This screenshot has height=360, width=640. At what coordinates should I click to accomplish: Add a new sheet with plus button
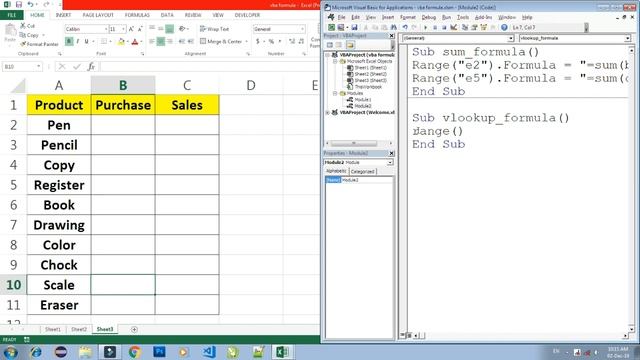134,329
